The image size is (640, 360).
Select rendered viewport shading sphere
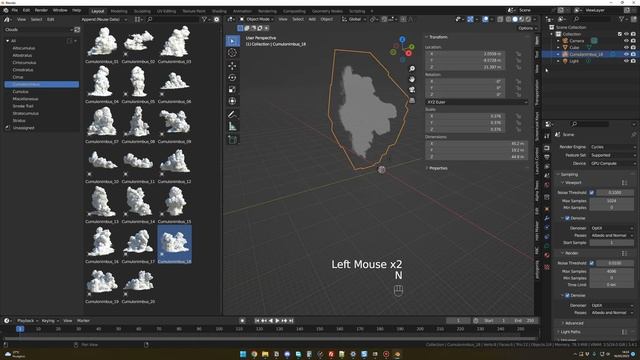528,19
